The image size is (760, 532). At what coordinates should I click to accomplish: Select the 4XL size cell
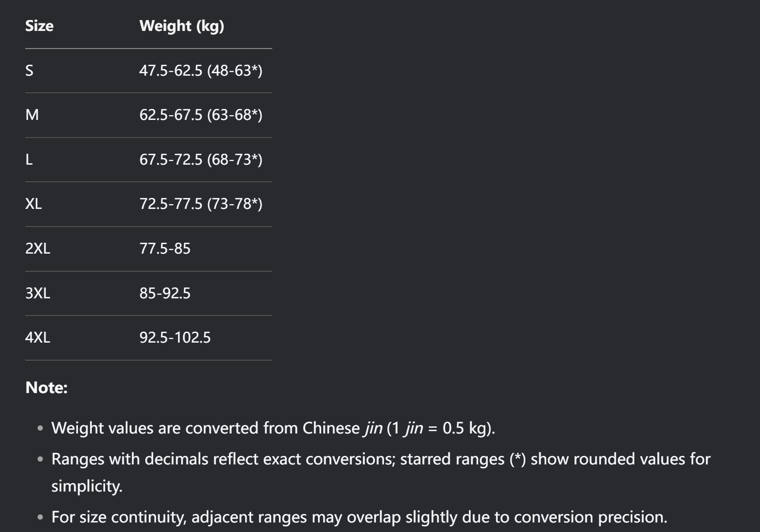coord(38,337)
